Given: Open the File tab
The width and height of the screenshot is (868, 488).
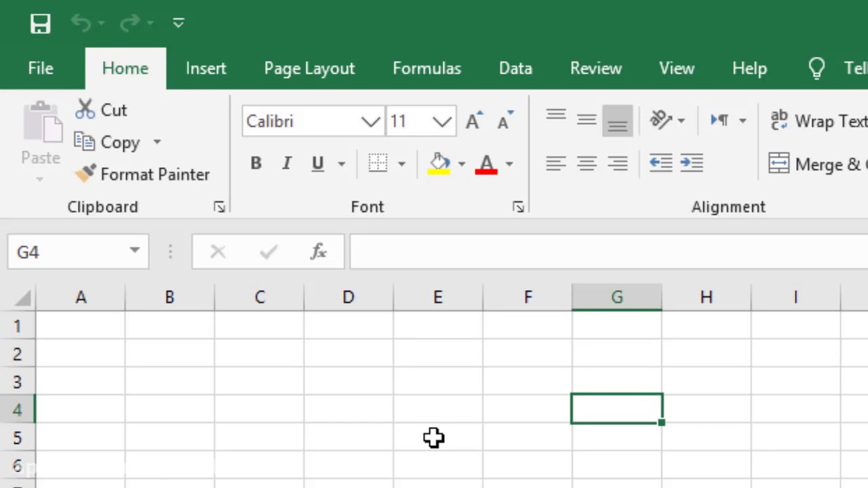Looking at the screenshot, I should [x=41, y=68].
